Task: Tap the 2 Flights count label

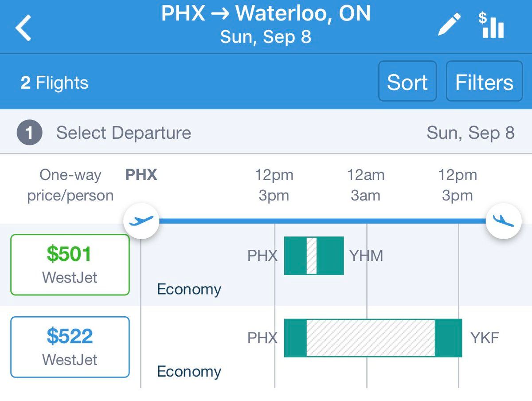Action: click(x=55, y=83)
